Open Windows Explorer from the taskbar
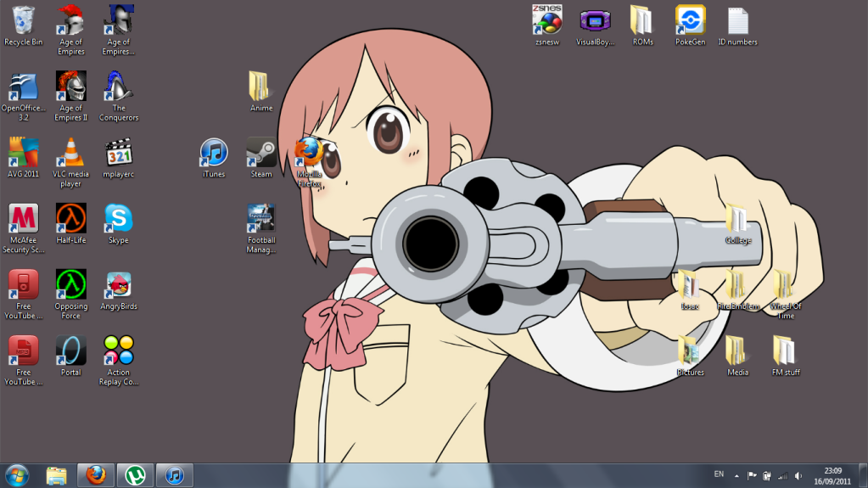 [x=57, y=475]
